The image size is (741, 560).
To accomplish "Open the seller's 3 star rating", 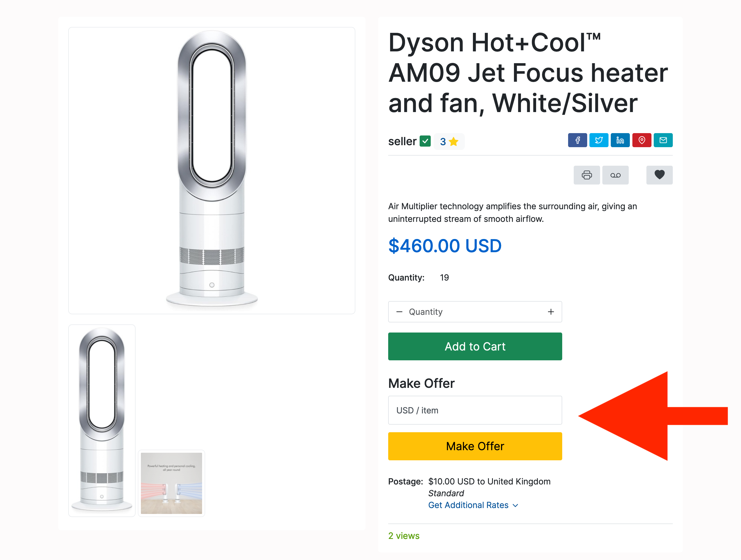I will point(449,142).
